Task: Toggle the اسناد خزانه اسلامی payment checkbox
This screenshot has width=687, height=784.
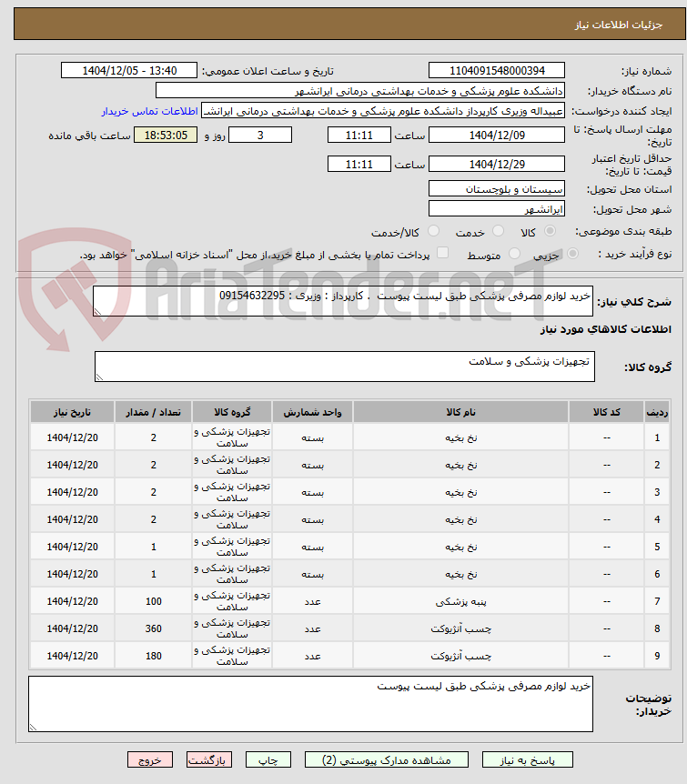Action: [x=442, y=253]
